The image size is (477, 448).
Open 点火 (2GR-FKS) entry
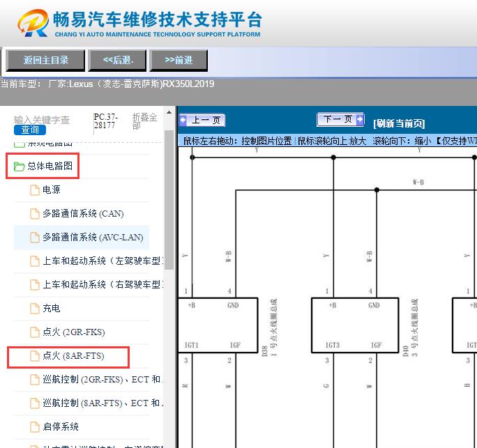pyautogui.click(x=74, y=332)
